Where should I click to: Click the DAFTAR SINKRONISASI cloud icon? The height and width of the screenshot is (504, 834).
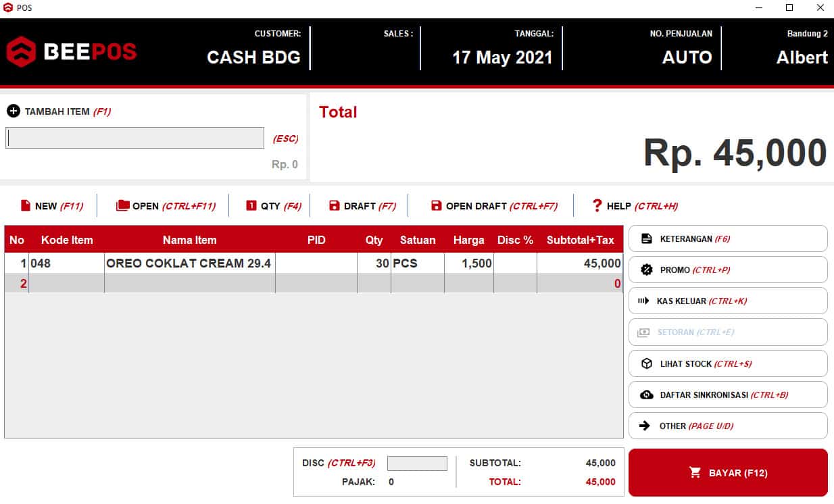[646, 395]
